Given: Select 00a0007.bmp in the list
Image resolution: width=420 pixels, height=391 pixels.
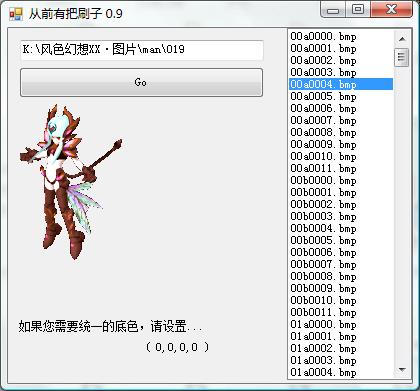Looking at the screenshot, I should pos(341,120).
